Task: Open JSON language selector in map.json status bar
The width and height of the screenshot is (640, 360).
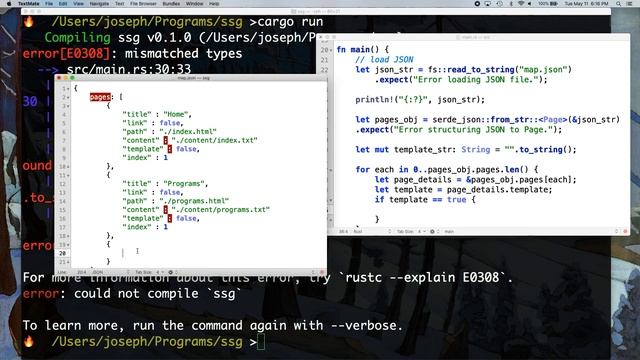Action: click(109, 272)
